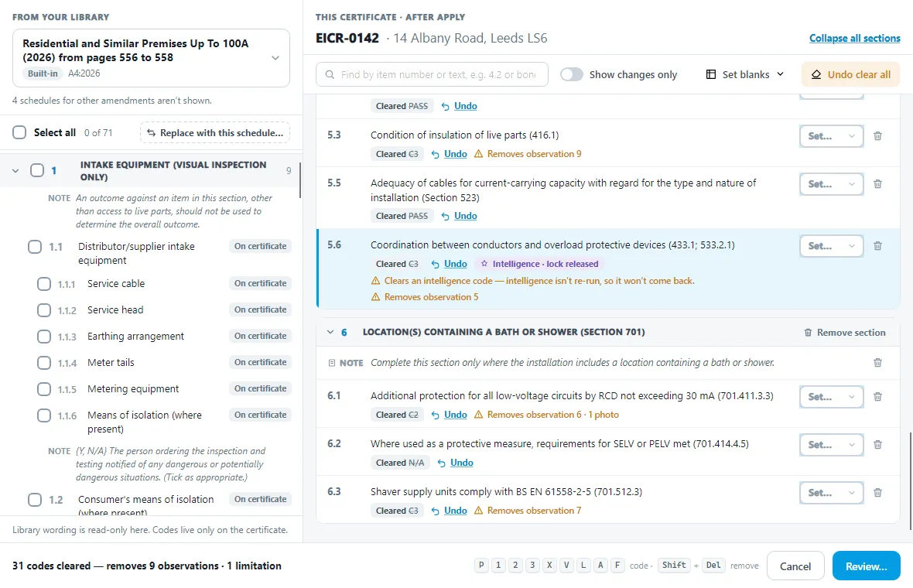Delete item 5.3 with its trash icon
The image size is (913, 588).
pyautogui.click(x=877, y=136)
